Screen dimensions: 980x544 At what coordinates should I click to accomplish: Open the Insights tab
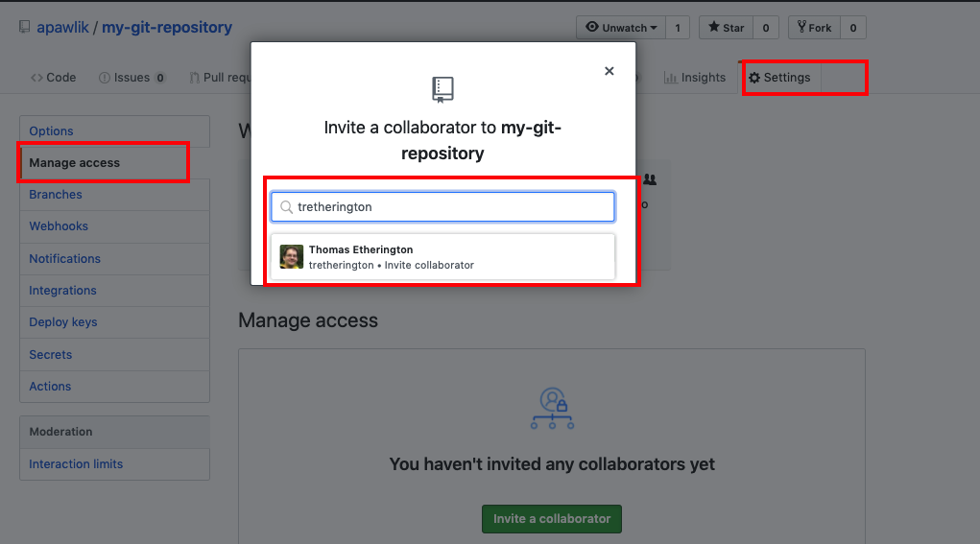(x=695, y=78)
